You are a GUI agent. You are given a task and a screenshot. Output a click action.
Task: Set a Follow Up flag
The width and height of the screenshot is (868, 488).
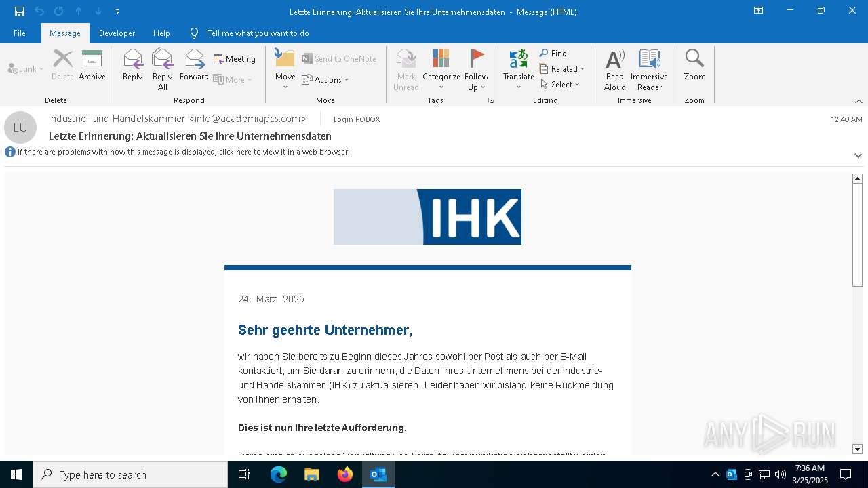pyautogui.click(x=477, y=70)
